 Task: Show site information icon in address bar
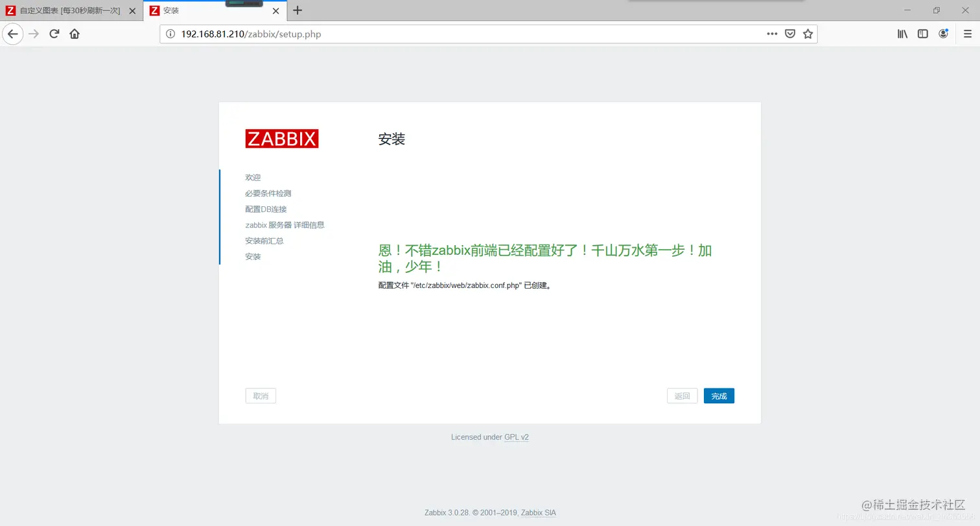(x=170, y=34)
